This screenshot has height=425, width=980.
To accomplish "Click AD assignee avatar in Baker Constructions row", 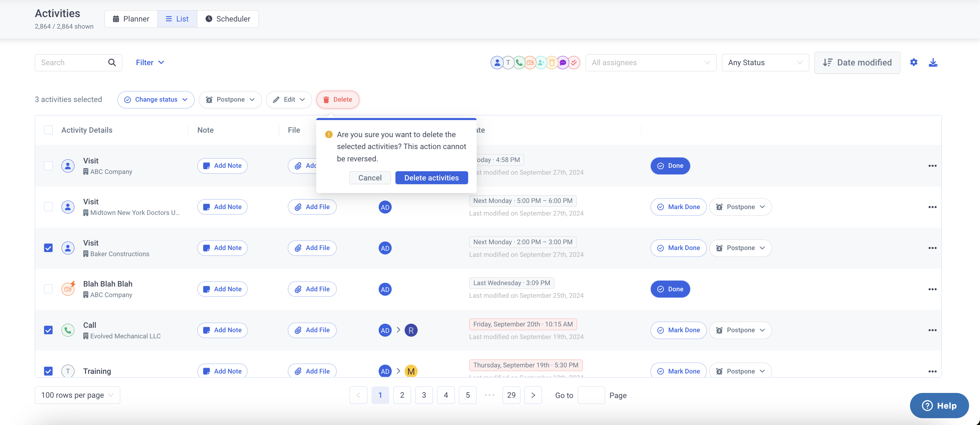I will coord(385,248).
